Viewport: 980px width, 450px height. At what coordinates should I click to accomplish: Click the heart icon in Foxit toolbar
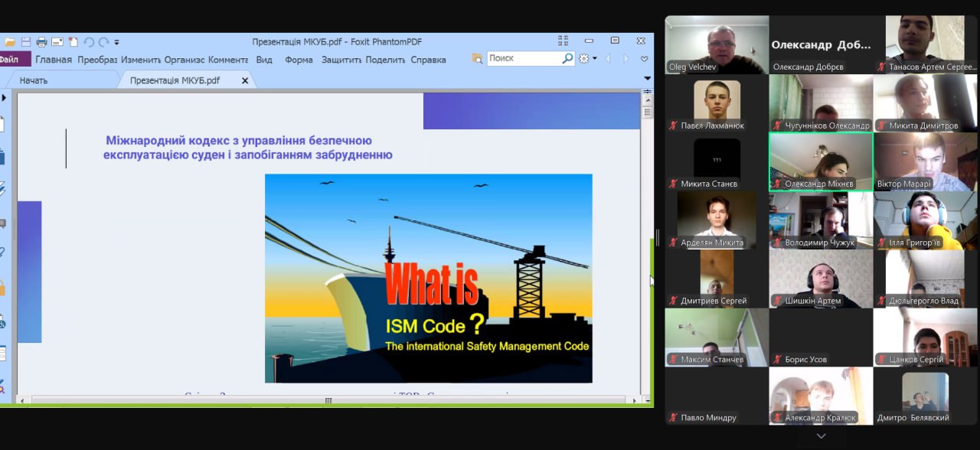pyautogui.click(x=645, y=59)
